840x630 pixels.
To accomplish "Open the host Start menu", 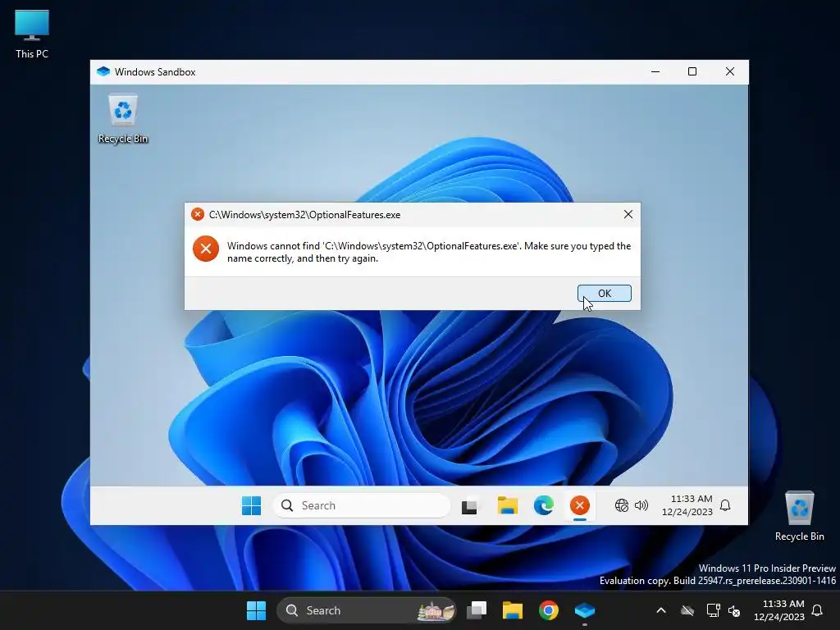I will click(x=256, y=610).
